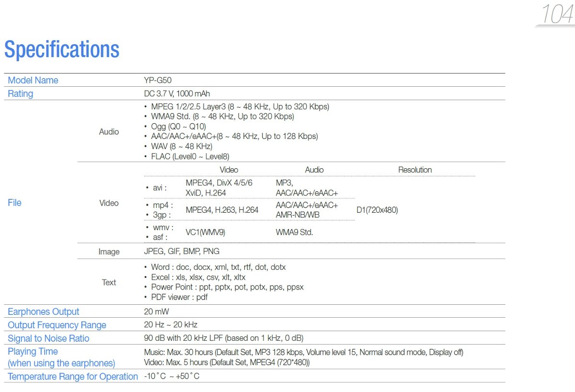Select the Output Frequency Range label

click(57, 325)
